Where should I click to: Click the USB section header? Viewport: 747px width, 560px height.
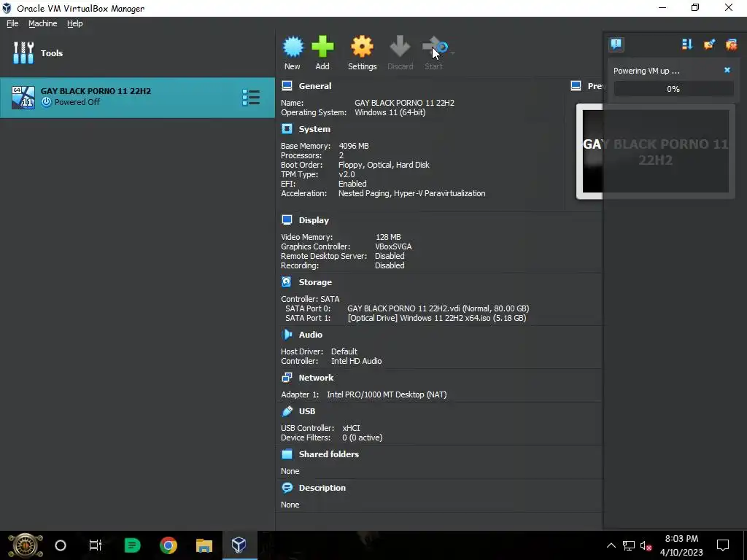[x=307, y=411]
